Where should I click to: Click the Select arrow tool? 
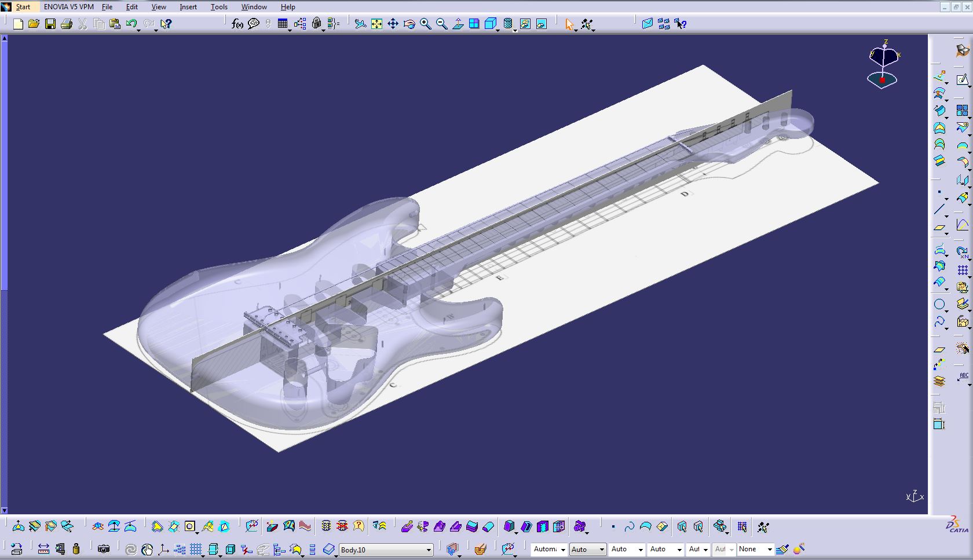[x=569, y=24]
